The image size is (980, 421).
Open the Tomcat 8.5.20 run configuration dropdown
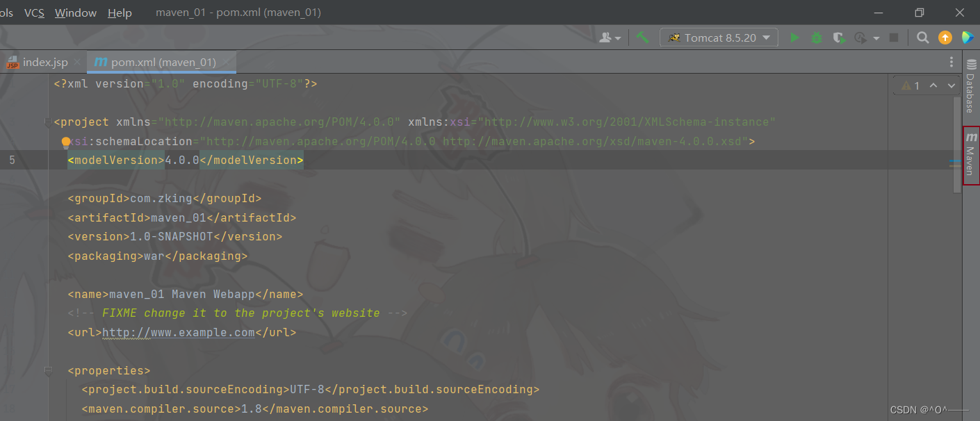(719, 38)
